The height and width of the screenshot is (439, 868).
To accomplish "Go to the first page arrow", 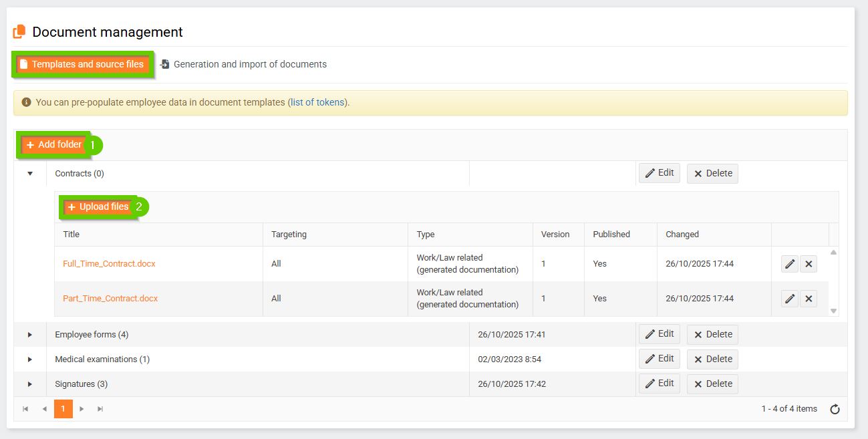I will pos(25,409).
